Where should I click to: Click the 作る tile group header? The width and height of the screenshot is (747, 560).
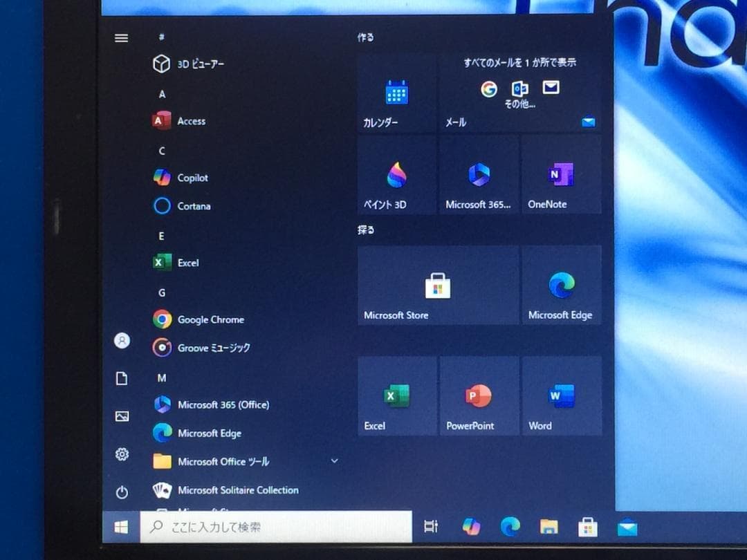pyautogui.click(x=366, y=37)
